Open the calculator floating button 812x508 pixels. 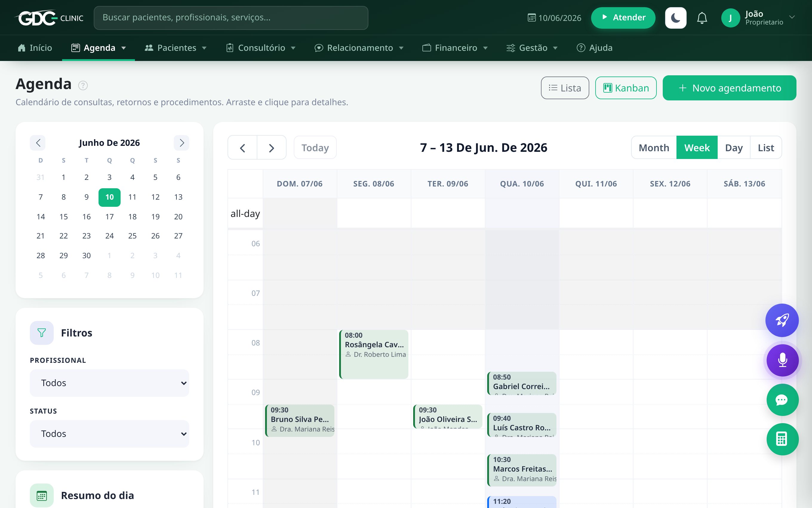[782, 439]
